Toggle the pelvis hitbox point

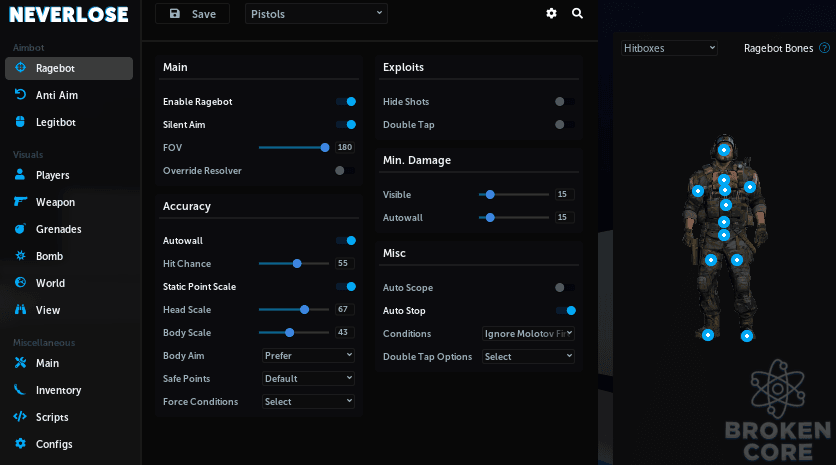pyautogui.click(x=724, y=235)
